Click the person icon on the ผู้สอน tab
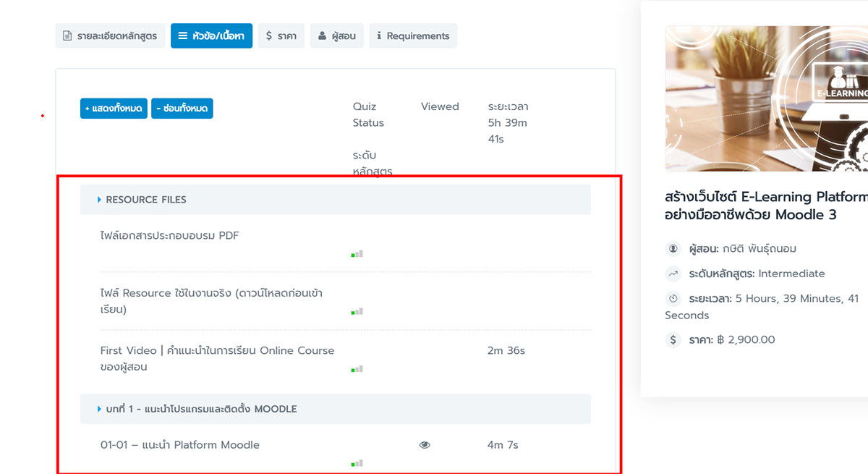The height and width of the screenshot is (474, 868). [324, 35]
